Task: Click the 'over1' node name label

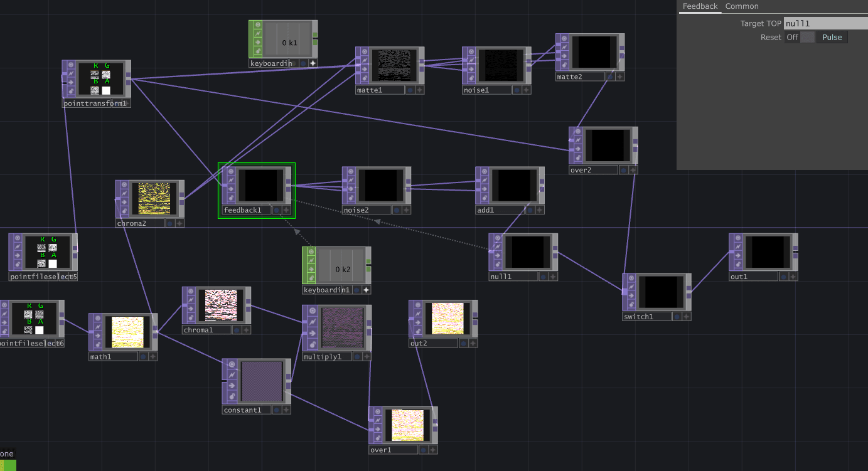Action: click(x=394, y=450)
